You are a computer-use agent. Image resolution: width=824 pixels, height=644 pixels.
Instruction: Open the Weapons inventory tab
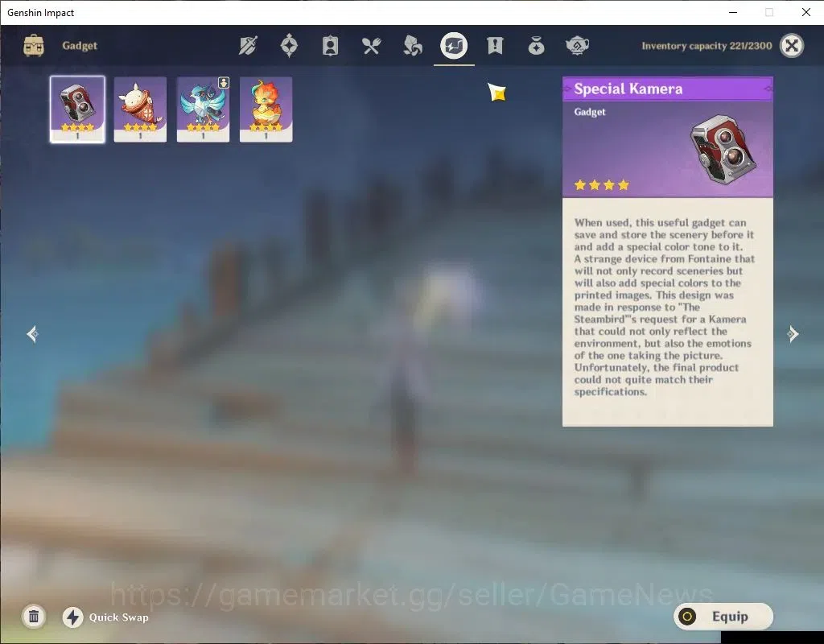[248, 46]
